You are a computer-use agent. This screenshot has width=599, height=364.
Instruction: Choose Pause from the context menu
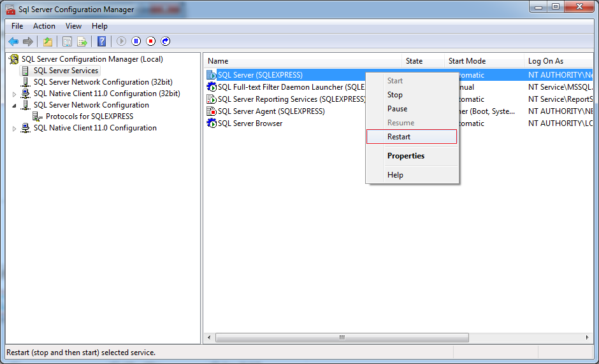(412, 109)
